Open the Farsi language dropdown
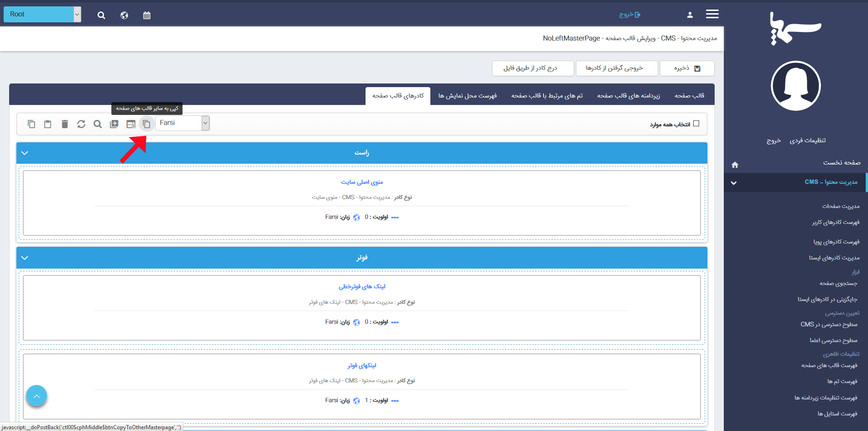868x431 pixels. click(183, 123)
